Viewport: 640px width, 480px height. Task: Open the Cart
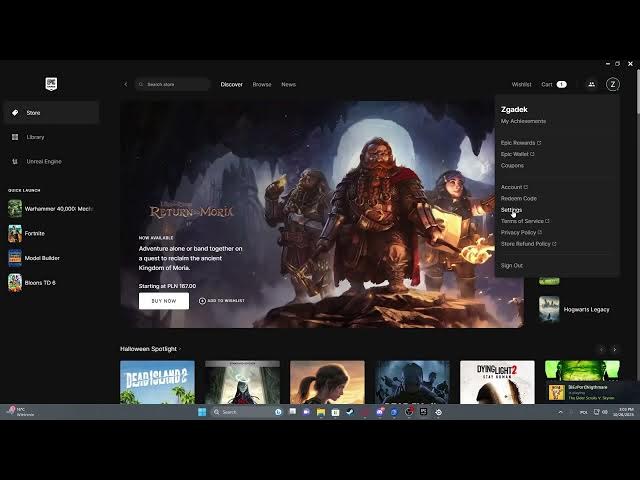click(x=554, y=84)
